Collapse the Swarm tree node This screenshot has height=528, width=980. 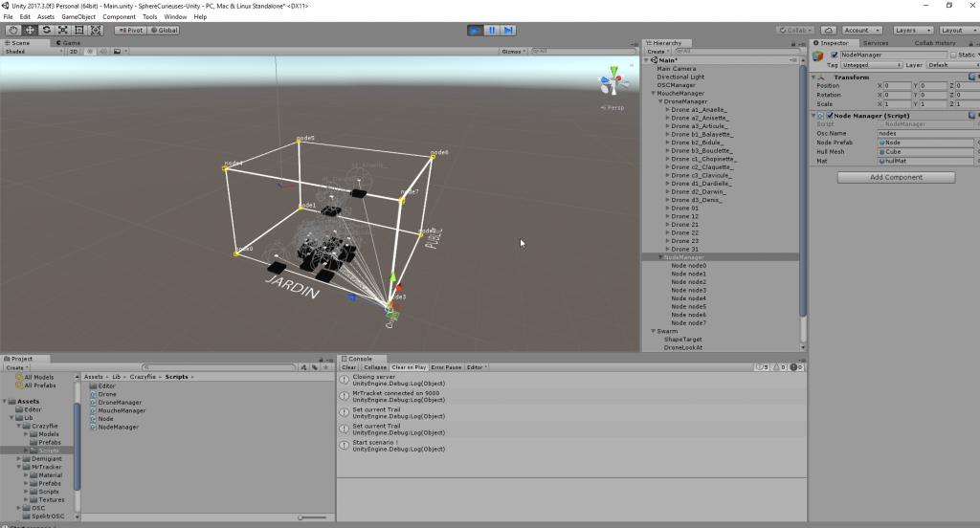653,331
